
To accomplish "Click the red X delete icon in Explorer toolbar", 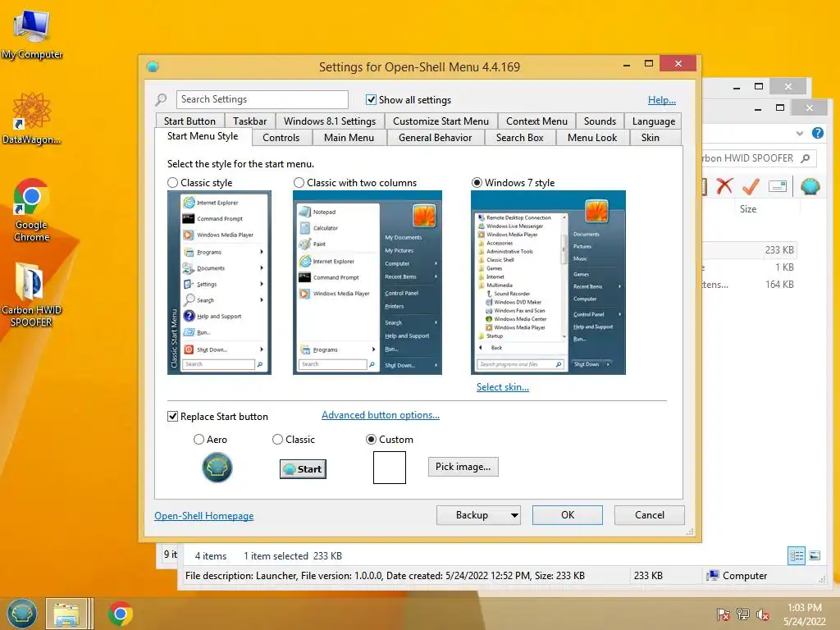I will pos(724,186).
